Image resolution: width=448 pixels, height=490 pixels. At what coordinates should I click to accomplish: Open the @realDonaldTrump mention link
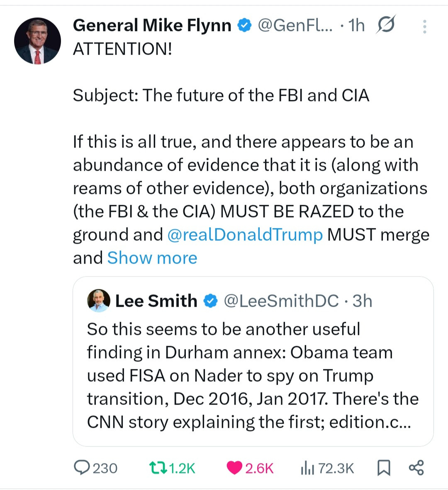pos(245,235)
